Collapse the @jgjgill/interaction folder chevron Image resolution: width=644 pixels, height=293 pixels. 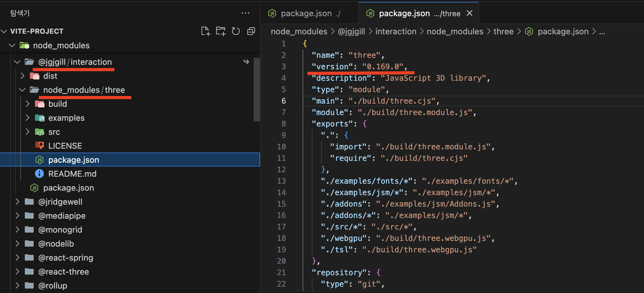(x=17, y=62)
